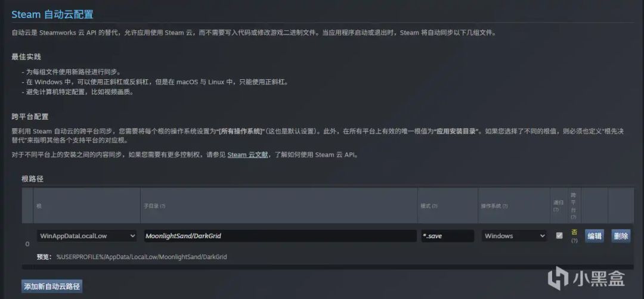This screenshot has height=299, width=644.
Task: Click the MoonlightSand/DarkGrid subdirectory field
Action: click(280, 236)
